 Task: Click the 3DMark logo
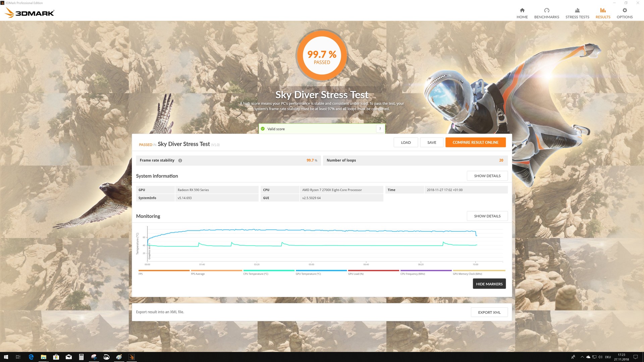[x=30, y=13]
